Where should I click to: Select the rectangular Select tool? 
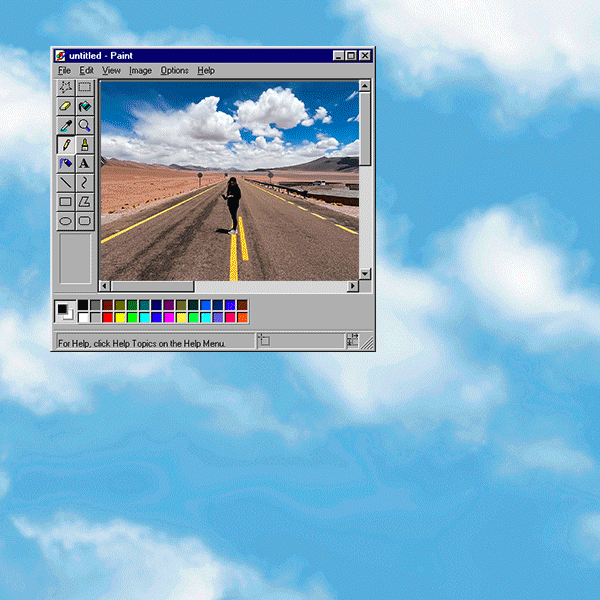click(85, 88)
